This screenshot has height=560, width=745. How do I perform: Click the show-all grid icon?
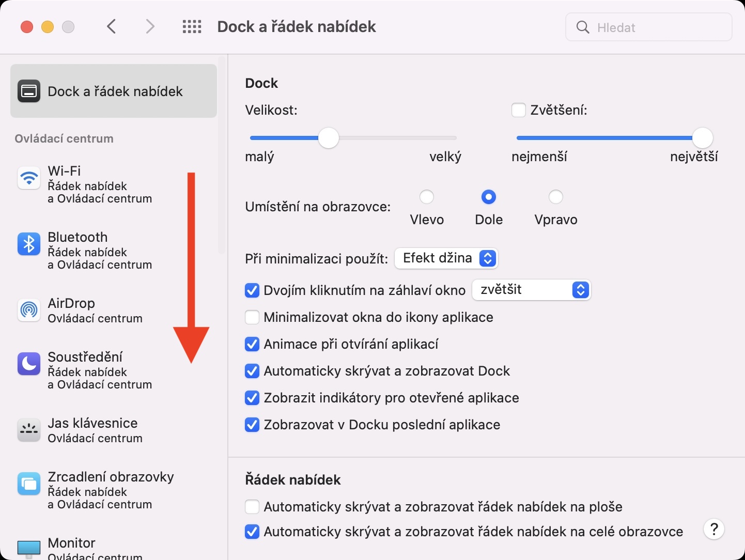[192, 27]
